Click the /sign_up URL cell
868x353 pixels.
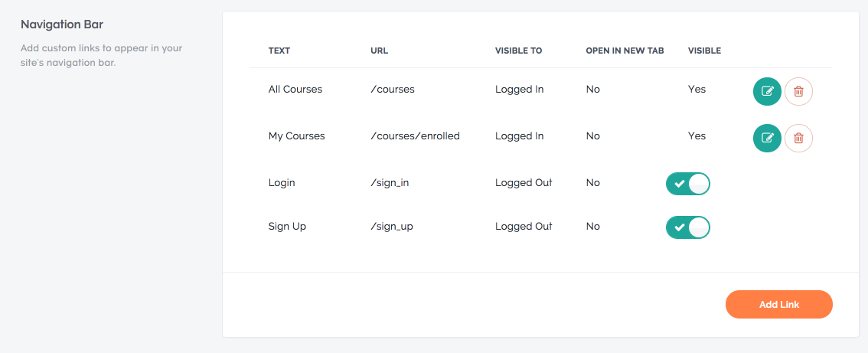click(392, 227)
